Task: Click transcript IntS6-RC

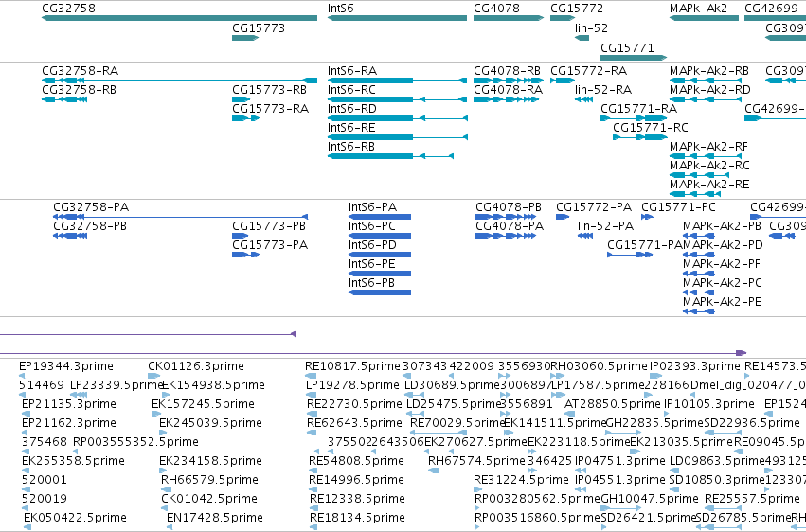Action: point(398,99)
